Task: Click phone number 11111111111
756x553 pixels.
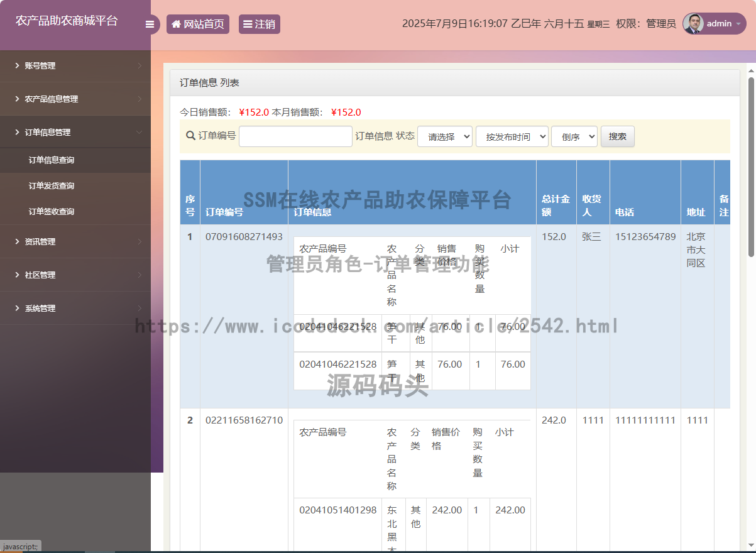Action: coord(645,420)
